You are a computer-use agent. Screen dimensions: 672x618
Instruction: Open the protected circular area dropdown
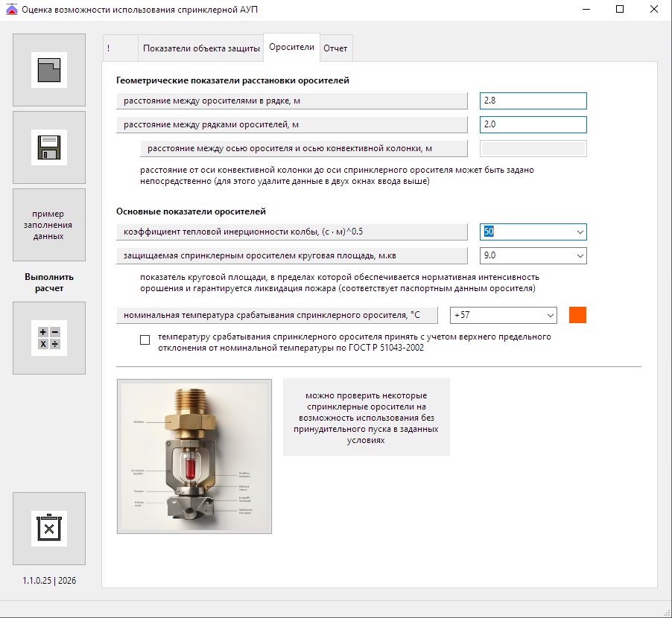(x=580, y=256)
